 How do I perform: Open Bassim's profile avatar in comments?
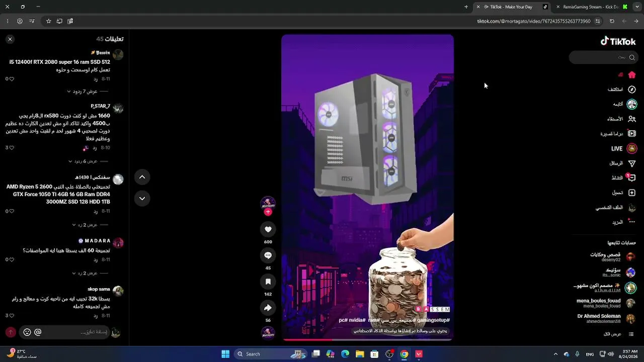(118, 54)
